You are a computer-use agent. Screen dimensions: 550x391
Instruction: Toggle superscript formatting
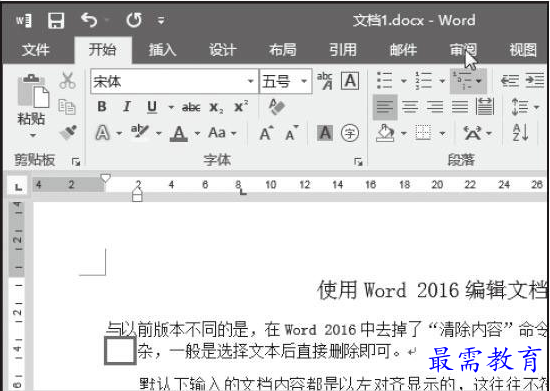click(x=241, y=107)
